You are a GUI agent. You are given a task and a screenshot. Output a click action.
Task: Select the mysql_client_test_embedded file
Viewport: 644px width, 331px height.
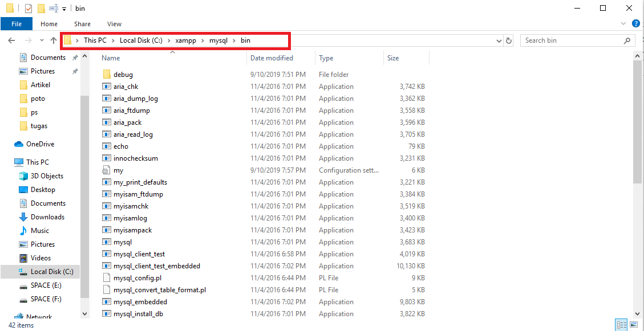coord(157,266)
